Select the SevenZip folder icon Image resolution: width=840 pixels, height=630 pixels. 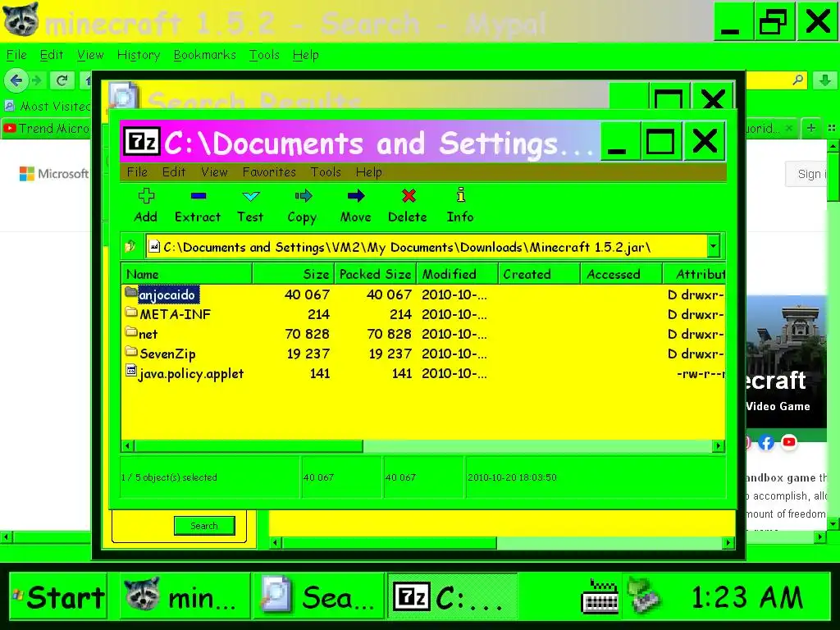(x=131, y=351)
